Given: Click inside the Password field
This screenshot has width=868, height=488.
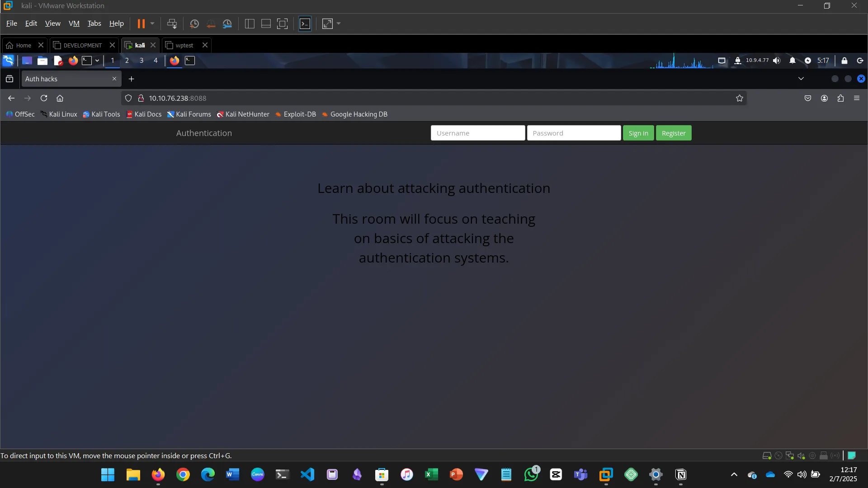Looking at the screenshot, I should pyautogui.click(x=574, y=133).
